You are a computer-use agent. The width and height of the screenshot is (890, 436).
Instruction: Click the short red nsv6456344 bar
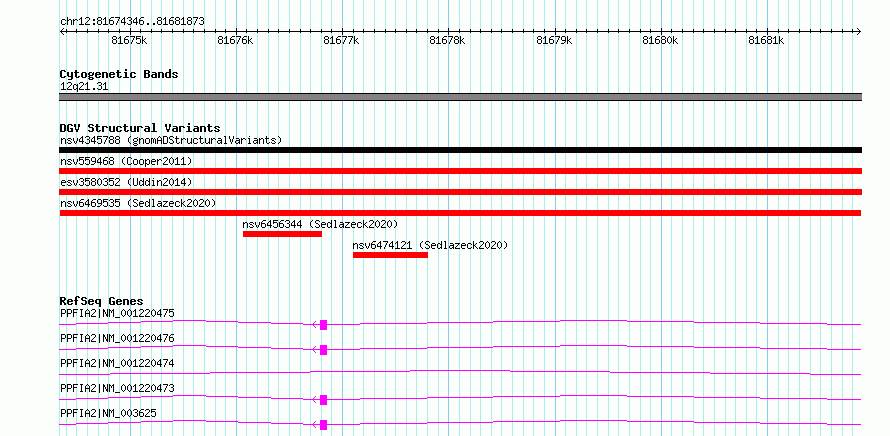[282, 234]
